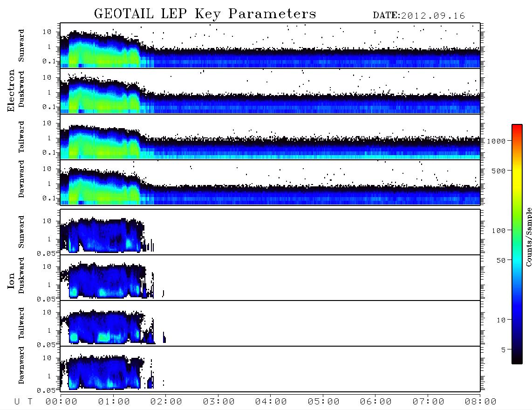The height and width of the screenshot is (410, 532).
Task: Click the Electron Duskward panel label
Action: (21, 89)
